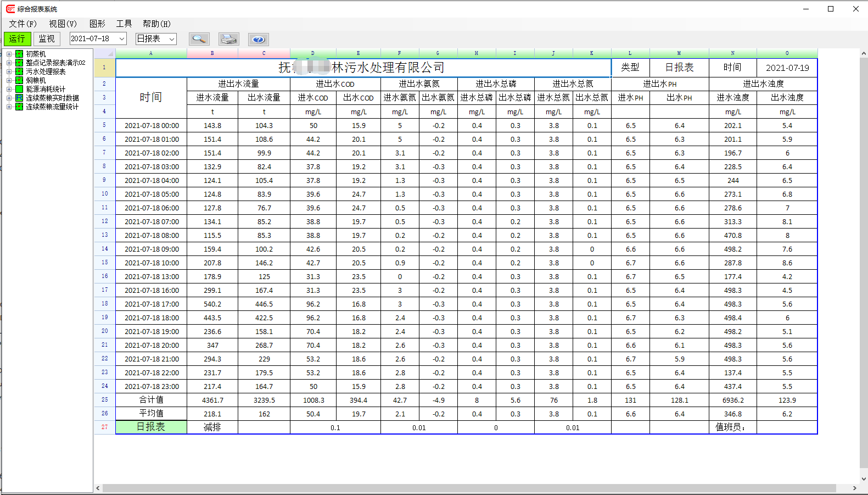Screen dimensions: 868x495
Task: Open the 工具 menu
Action: [124, 24]
